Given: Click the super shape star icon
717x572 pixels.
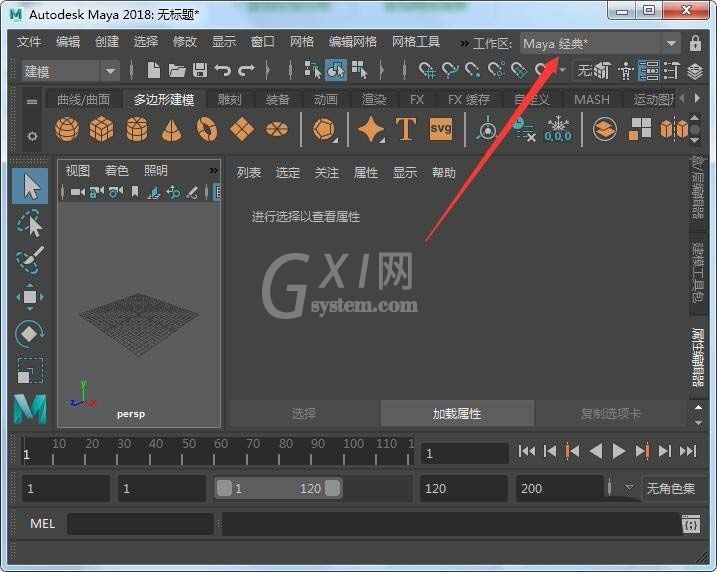Looking at the screenshot, I should tap(370, 129).
